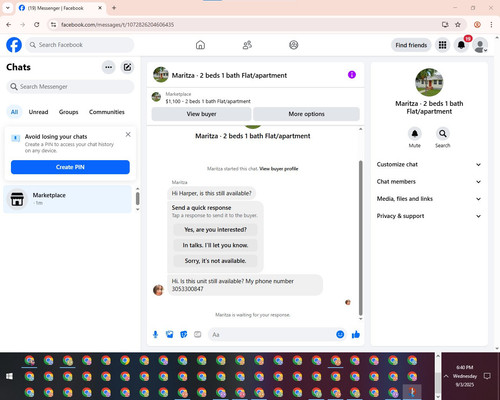Expand Media, files and links section
The height and width of the screenshot is (400, 500).
coord(429,199)
